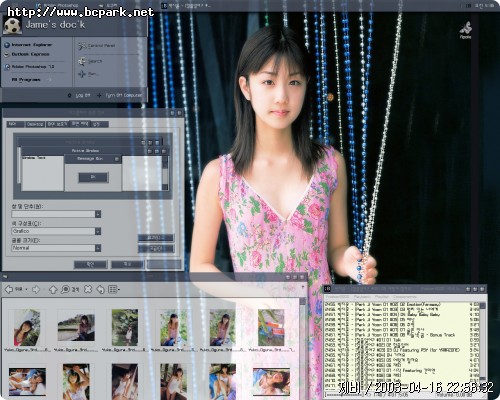
Task: Go up one folder level
Action: pyautogui.click(x=53, y=290)
